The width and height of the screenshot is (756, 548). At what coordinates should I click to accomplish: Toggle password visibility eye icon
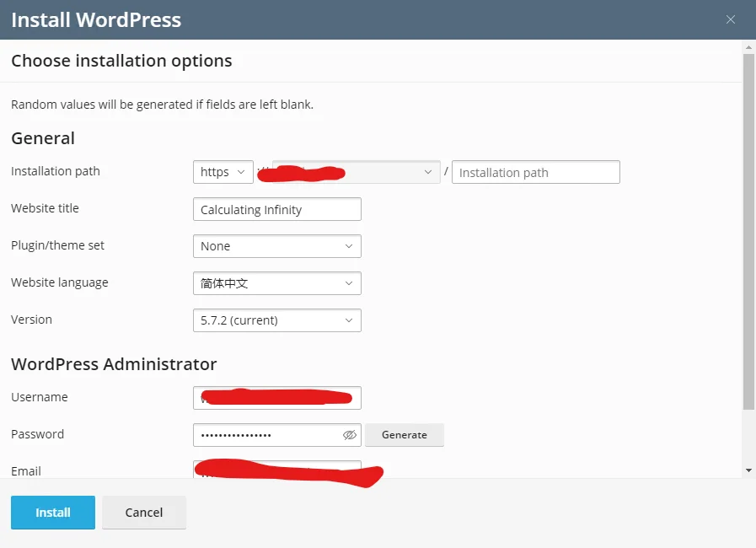pos(350,435)
